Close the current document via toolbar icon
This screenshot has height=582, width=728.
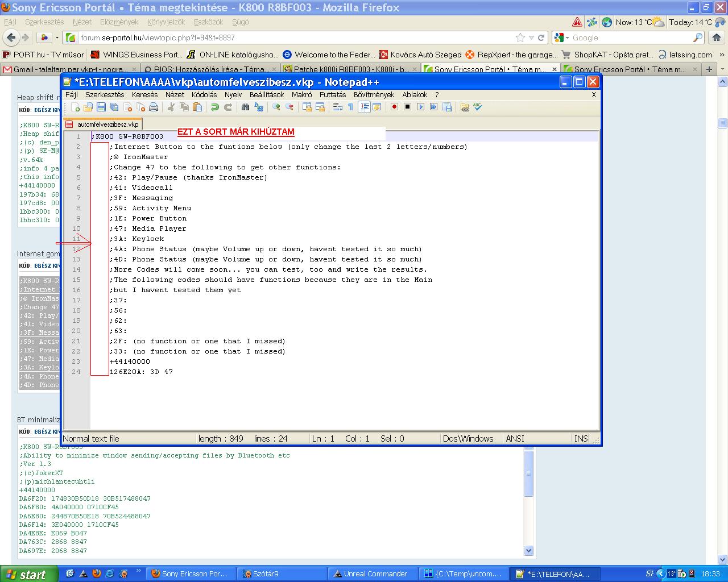click(127, 107)
